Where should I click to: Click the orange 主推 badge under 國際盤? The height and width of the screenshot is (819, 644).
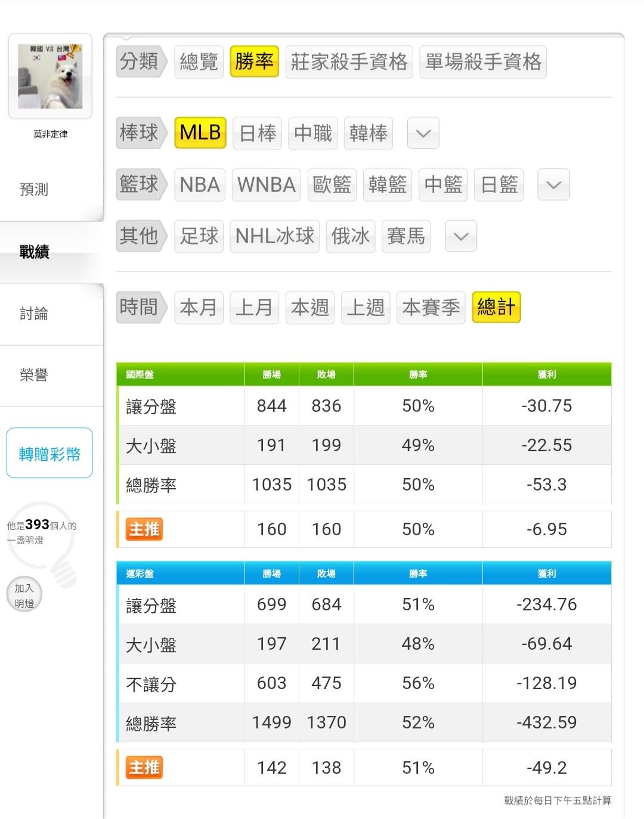pyautogui.click(x=144, y=529)
